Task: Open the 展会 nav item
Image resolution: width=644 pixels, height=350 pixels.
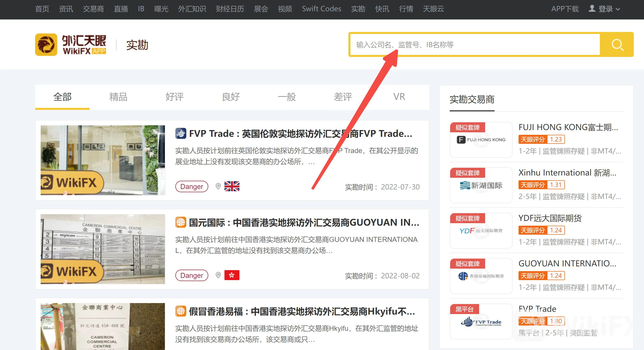Action: tap(261, 9)
